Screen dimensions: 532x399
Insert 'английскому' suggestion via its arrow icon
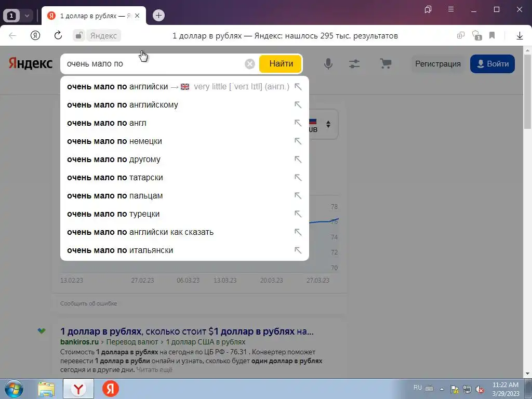(x=298, y=105)
